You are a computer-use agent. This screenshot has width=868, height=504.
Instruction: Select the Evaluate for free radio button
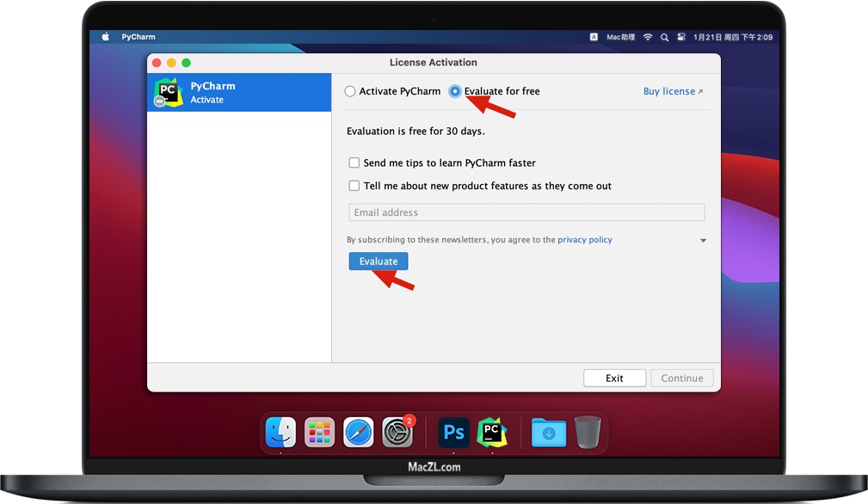point(454,91)
